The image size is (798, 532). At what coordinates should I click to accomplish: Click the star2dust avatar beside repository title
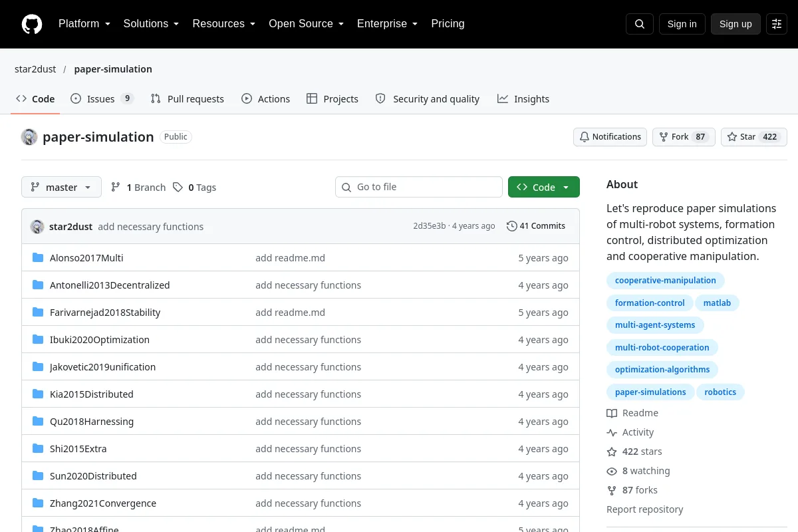pyautogui.click(x=29, y=137)
